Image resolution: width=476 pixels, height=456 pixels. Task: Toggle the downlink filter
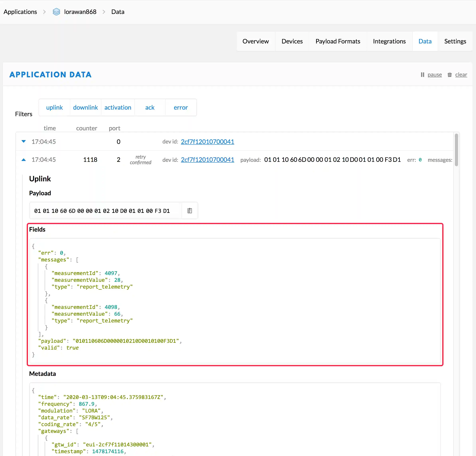[x=85, y=107]
